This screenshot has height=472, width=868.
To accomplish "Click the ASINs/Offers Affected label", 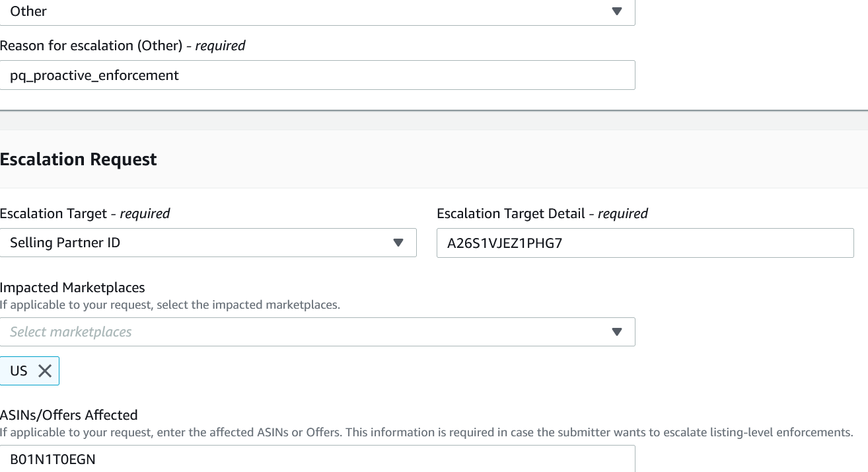I will pyautogui.click(x=69, y=415).
